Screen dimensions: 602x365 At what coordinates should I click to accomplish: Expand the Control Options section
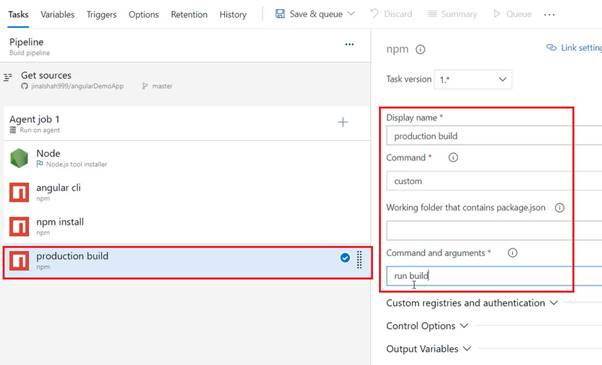click(427, 326)
